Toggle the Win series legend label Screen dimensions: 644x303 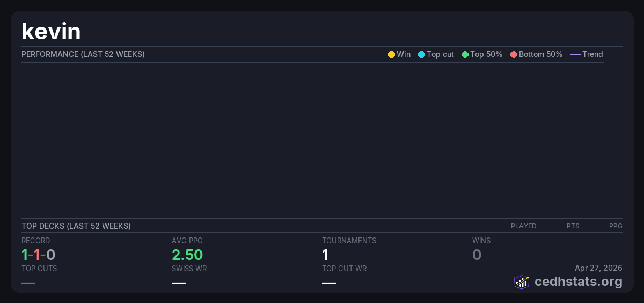(404, 55)
